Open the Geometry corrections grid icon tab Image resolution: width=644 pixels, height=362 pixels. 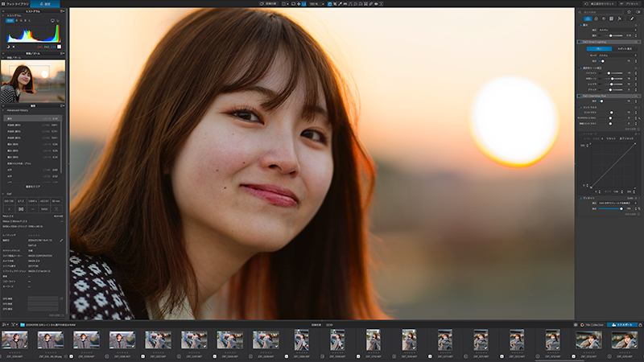(x=612, y=19)
